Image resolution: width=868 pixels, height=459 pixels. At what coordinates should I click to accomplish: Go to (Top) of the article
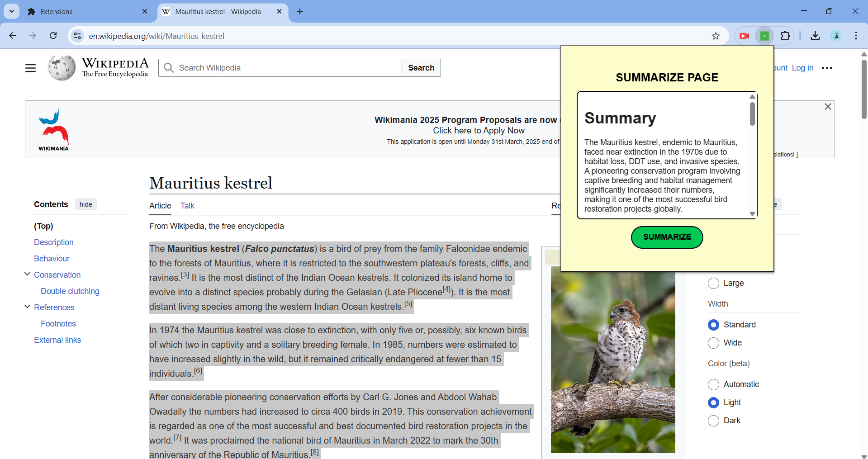point(43,226)
